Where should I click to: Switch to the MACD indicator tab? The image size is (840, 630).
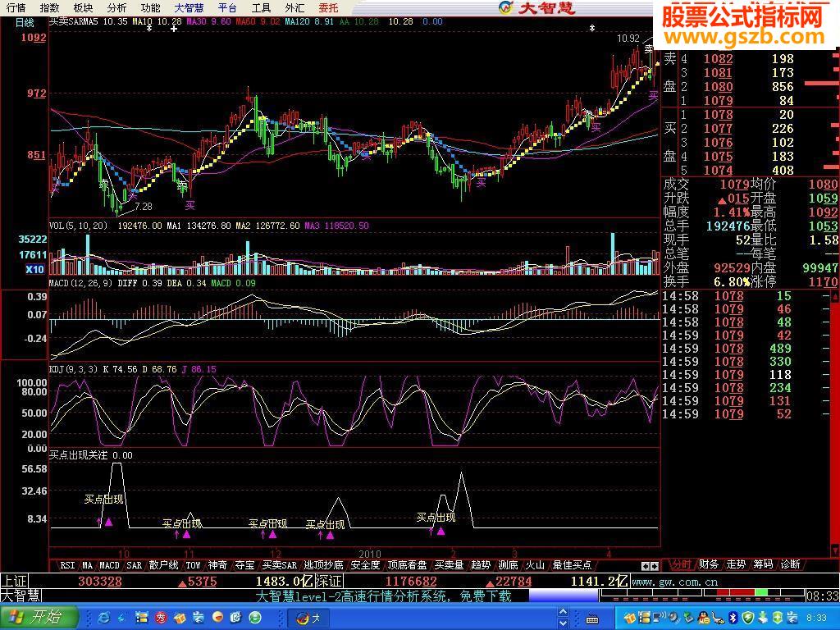(x=109, y=565)
